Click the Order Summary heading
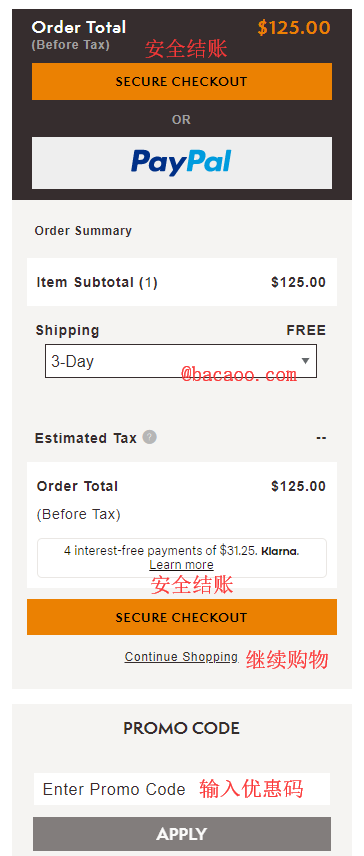The image size is (364, 856). click(83, 231)
